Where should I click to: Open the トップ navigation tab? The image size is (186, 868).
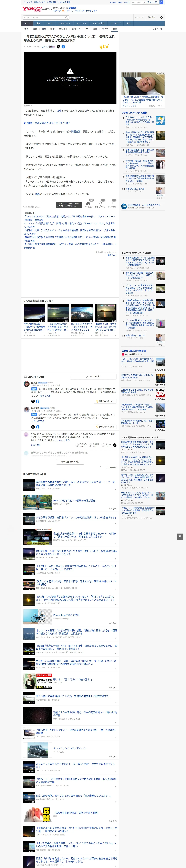(x=27, y=23)
